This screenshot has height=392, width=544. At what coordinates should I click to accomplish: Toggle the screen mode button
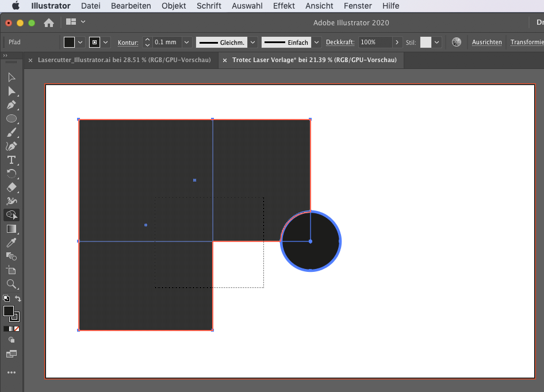(x=12, y=353)
